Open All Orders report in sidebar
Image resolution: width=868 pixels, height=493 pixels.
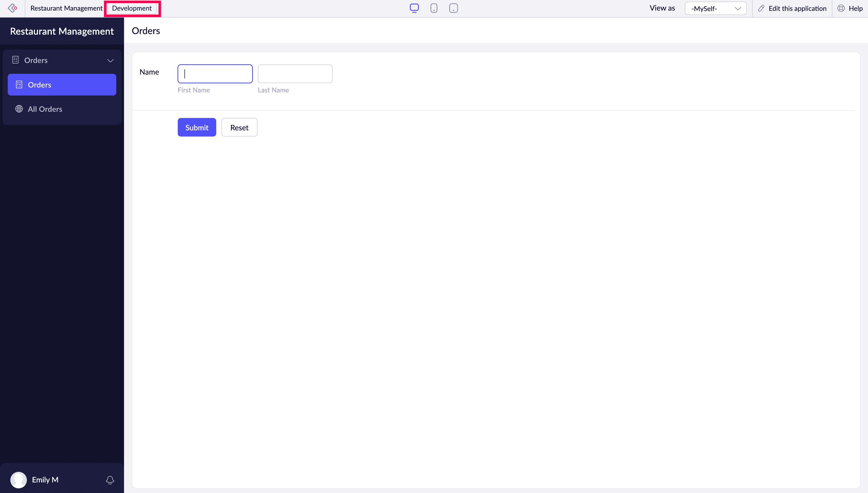pyautogui.click(x=45, y=109)
